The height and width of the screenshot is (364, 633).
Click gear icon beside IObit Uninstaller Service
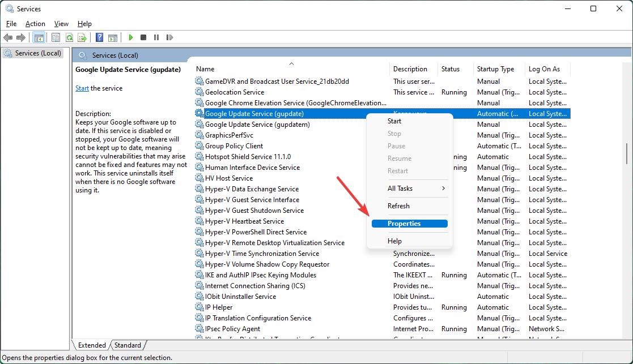pyautogui.click(x=199, y=296)
